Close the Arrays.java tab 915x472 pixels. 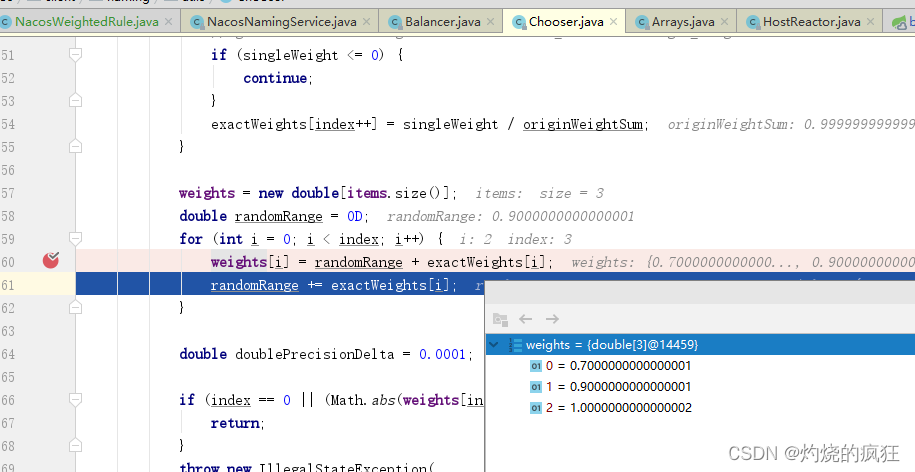click(x=724, y=22)
